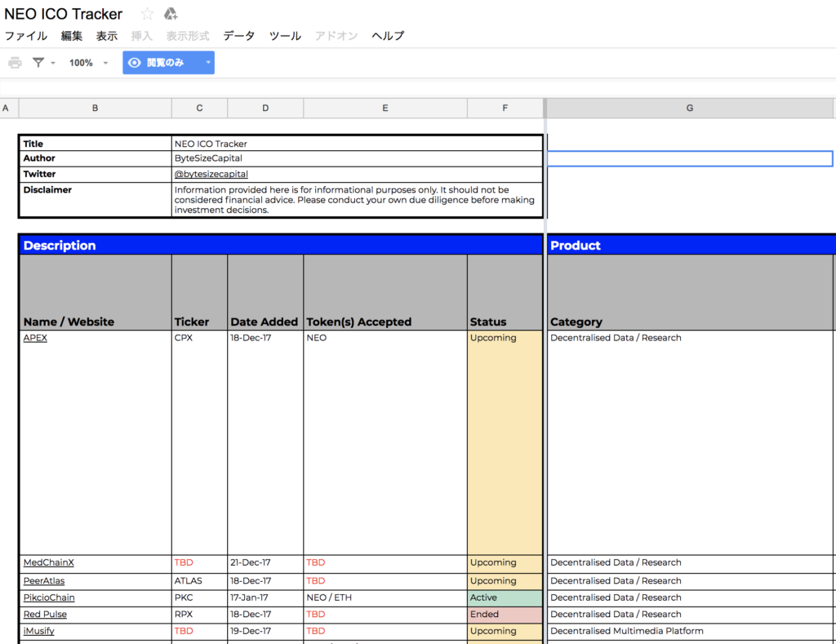Click the Ticker column heading
The width and height of the screenshot is (836, 644).
click(199, 292)
